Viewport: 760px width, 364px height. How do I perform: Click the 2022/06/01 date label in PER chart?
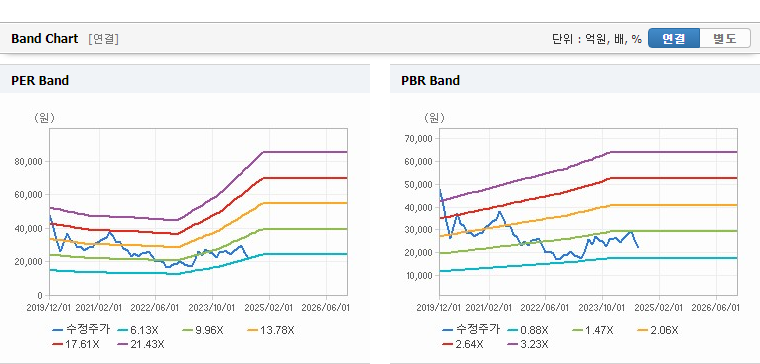tap(155, 308)
